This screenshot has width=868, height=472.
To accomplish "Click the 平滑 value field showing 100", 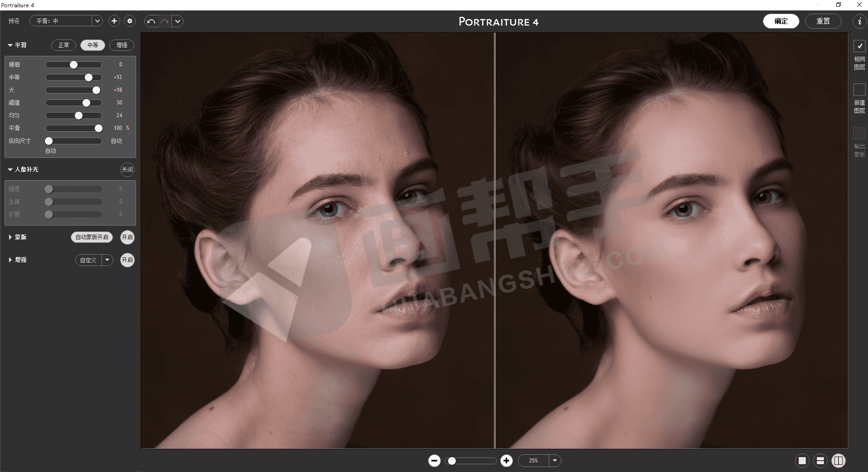I will pyautogui.click(x=118, y=128).
